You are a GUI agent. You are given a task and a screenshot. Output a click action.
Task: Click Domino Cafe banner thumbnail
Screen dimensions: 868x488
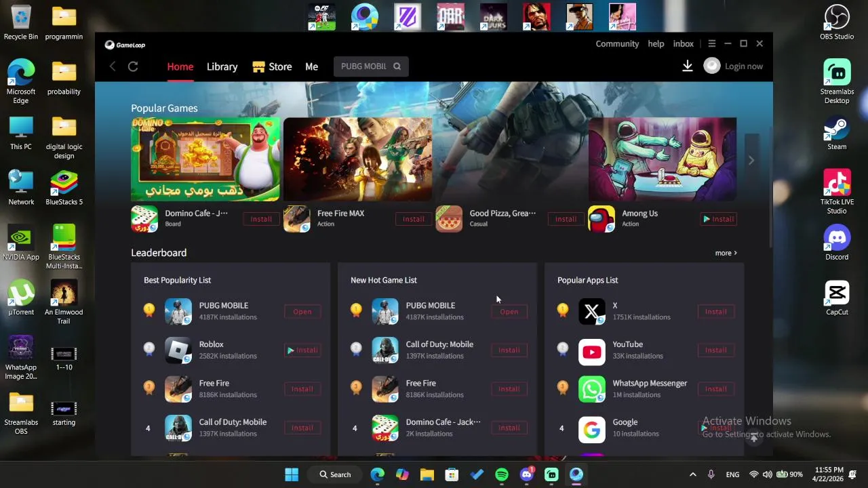(x=205, y=159)
